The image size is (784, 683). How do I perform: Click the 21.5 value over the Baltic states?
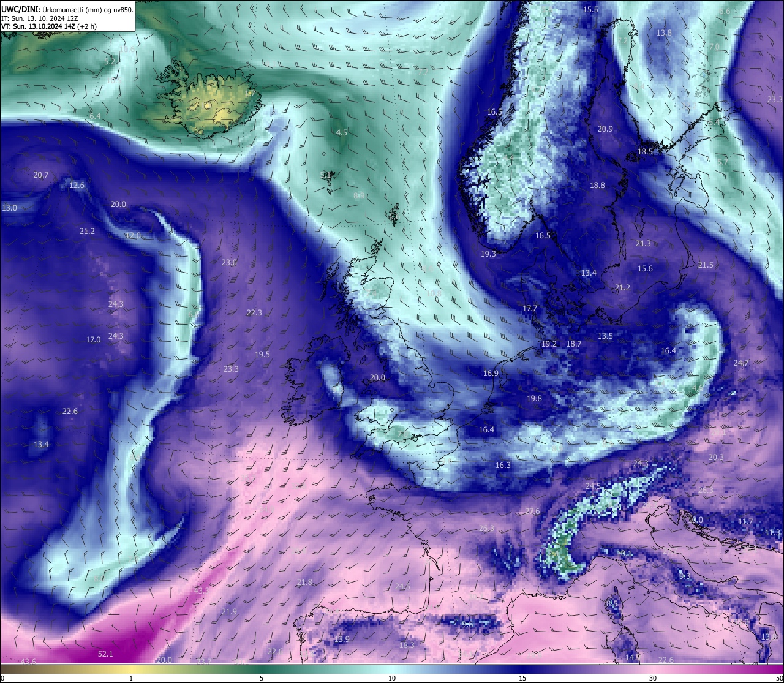(x=706, y=265)
